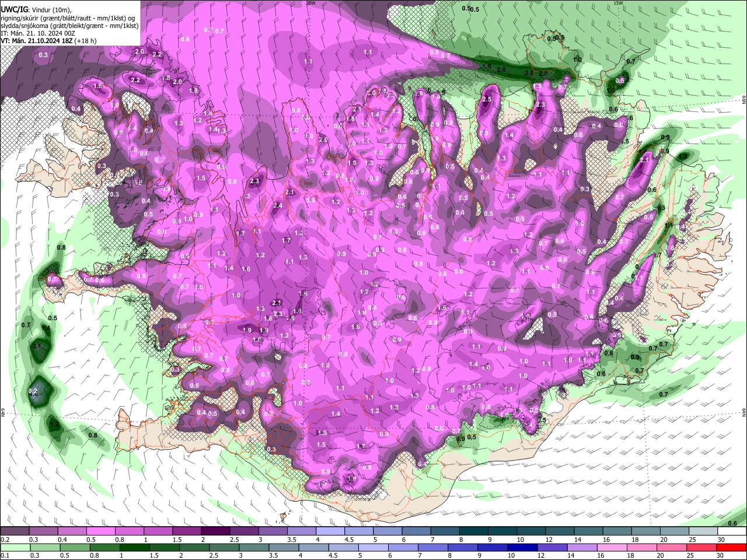
Task: Pick dark teal snow swatch between 8 and 9
Action: pos(473,531)
